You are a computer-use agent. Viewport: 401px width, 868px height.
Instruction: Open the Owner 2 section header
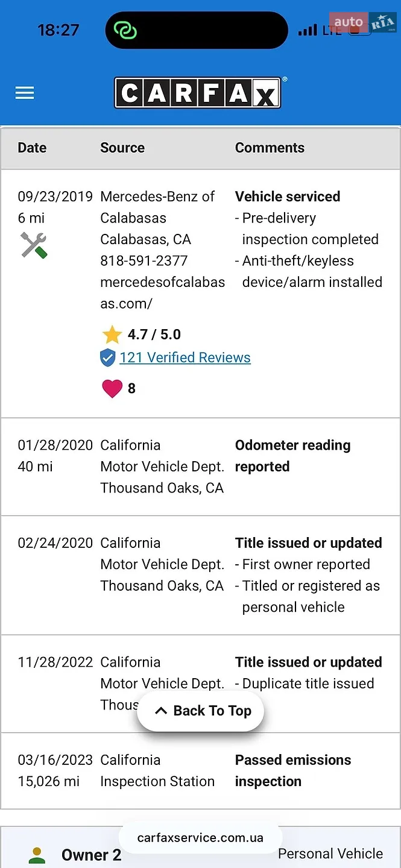pyautogui.click(x=200, y=851)
